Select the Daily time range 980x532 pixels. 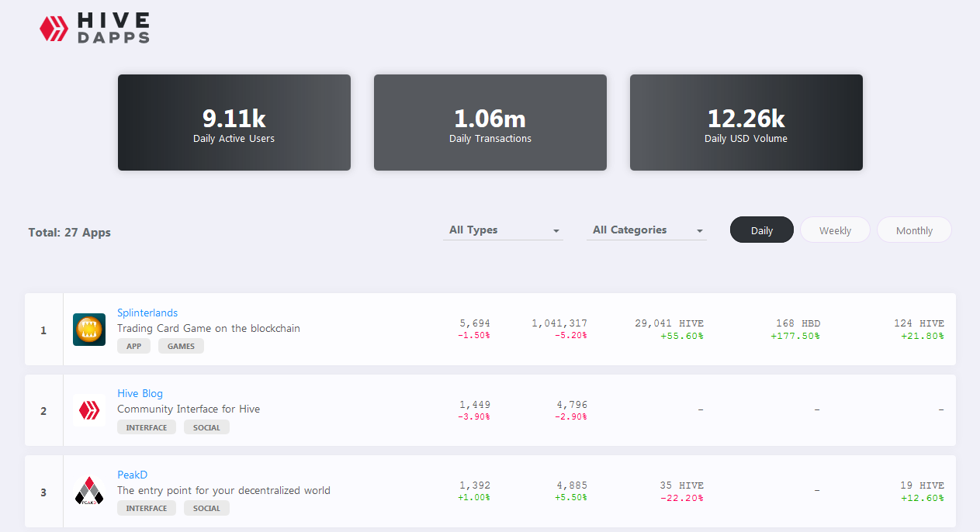point(762,230)
